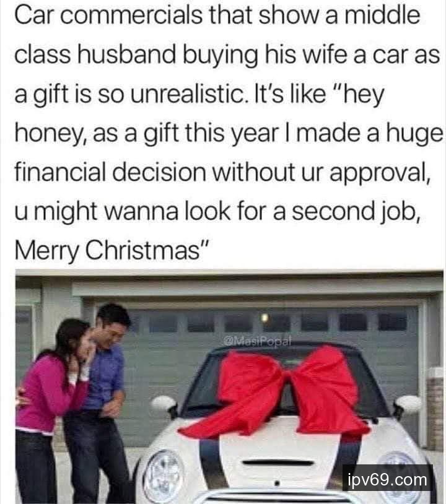
Task: Click the light above the garage door
Action: (x=265, y=318)
